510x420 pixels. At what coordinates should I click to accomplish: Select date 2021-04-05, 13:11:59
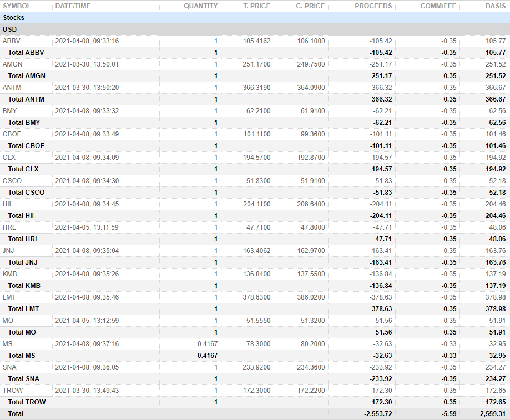click(x=87, y=227)
